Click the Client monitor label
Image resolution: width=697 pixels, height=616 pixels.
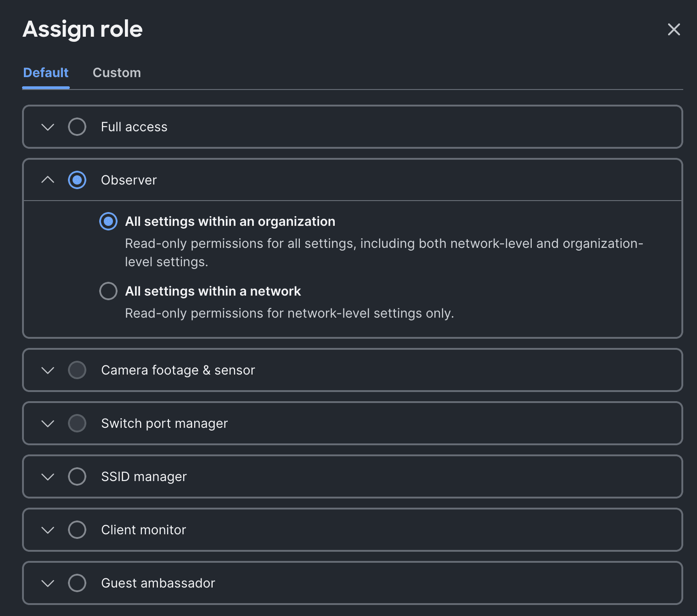(144, 530)
